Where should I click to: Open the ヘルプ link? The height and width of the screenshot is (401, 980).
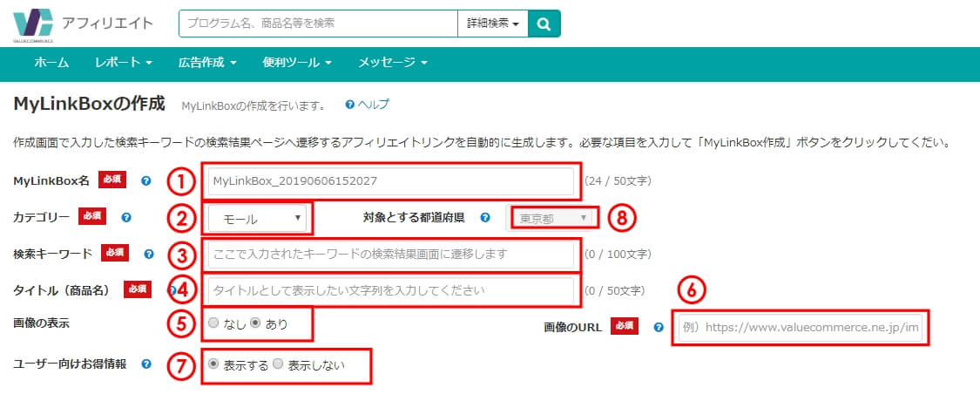(368, 105)
